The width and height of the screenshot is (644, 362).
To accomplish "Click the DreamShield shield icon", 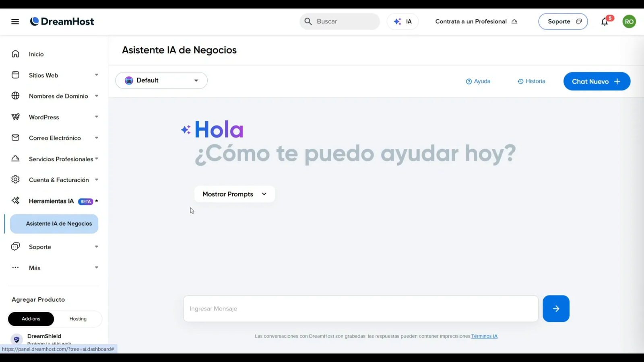I will point(17,339).
